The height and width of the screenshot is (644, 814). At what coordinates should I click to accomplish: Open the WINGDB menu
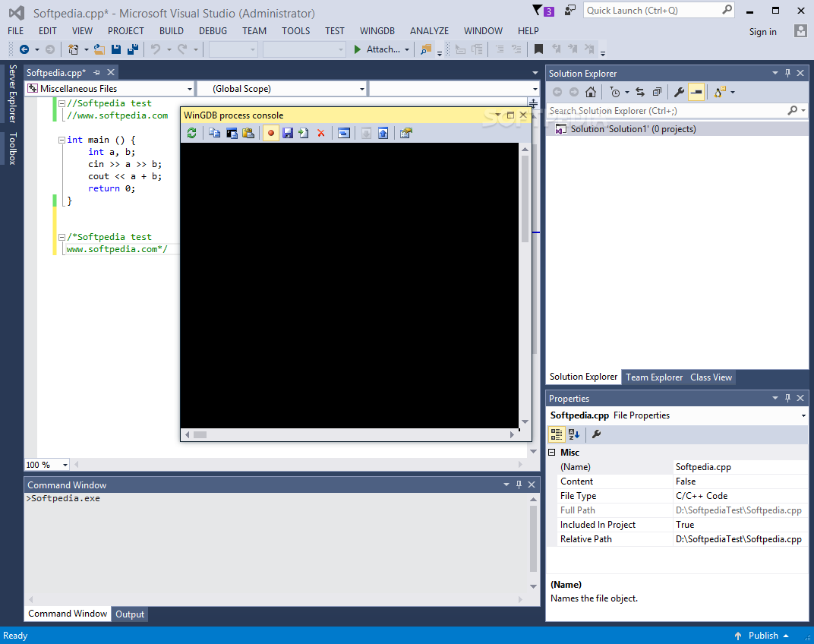(377, 30)
